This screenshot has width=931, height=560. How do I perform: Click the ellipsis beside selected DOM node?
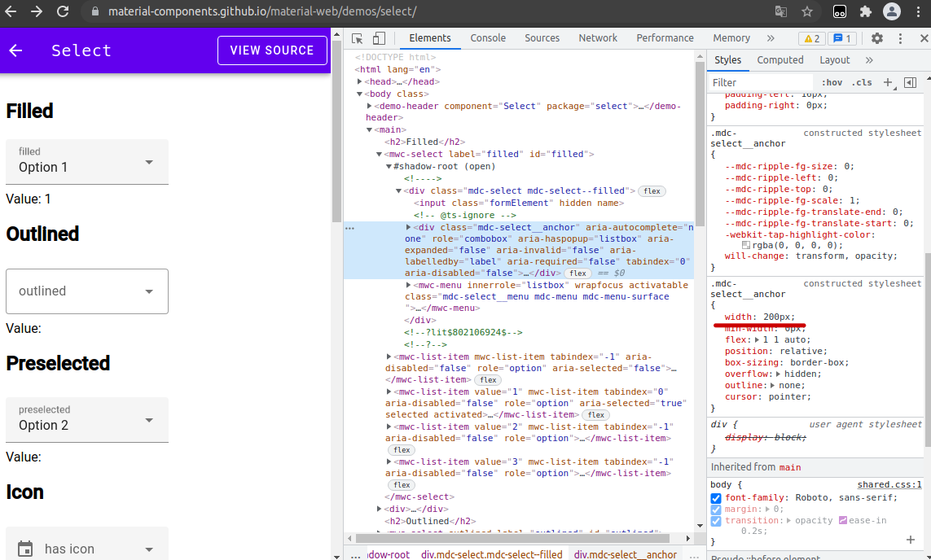349,229
